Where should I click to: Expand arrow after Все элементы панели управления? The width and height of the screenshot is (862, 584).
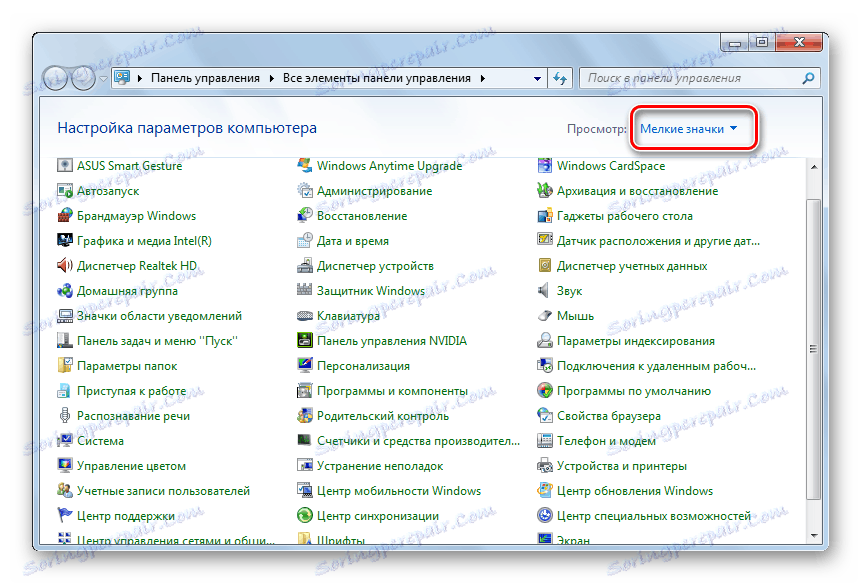tap(483, 79)
